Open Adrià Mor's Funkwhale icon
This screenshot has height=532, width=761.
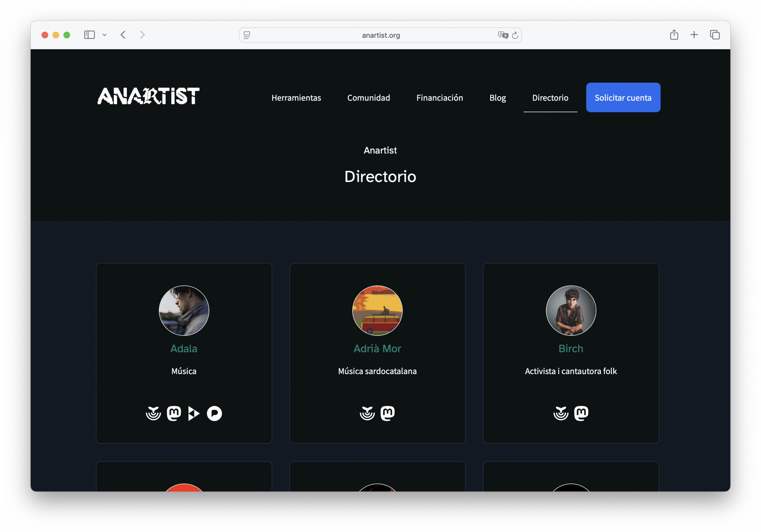click(367, 413)
